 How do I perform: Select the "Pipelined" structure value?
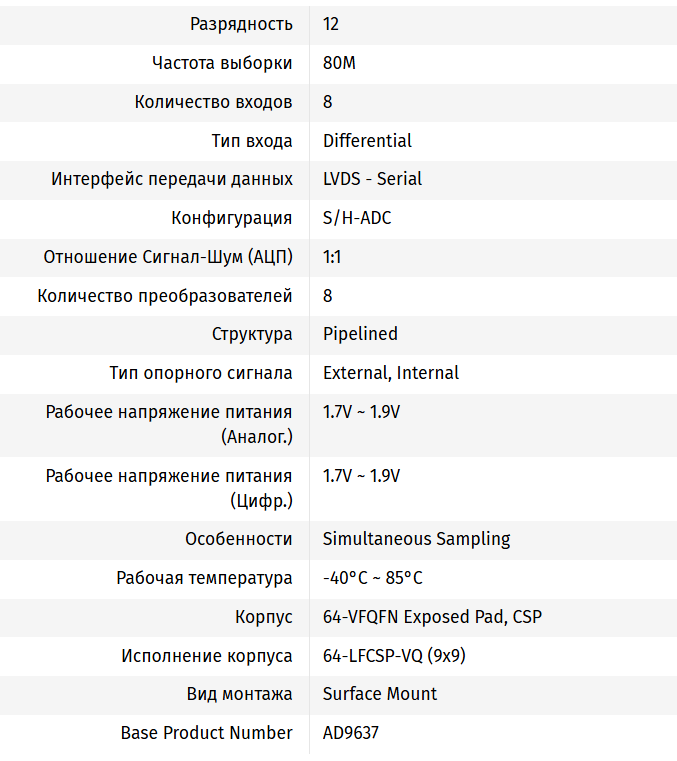[360, 334]
